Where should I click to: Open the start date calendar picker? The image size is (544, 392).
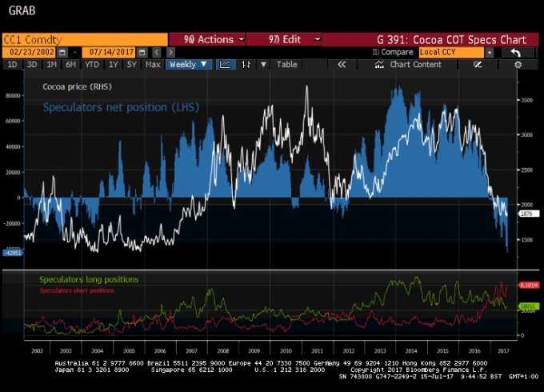(60, 52)
